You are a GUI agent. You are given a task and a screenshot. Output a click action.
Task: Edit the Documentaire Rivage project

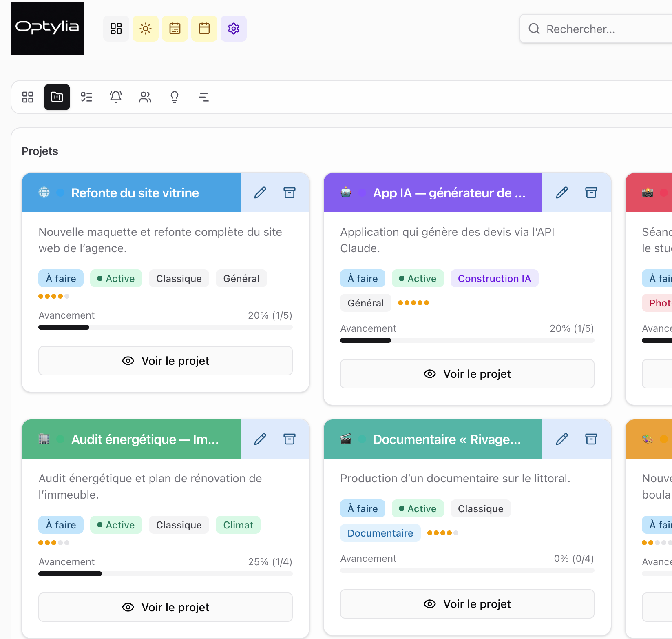[x=562, y=439]
